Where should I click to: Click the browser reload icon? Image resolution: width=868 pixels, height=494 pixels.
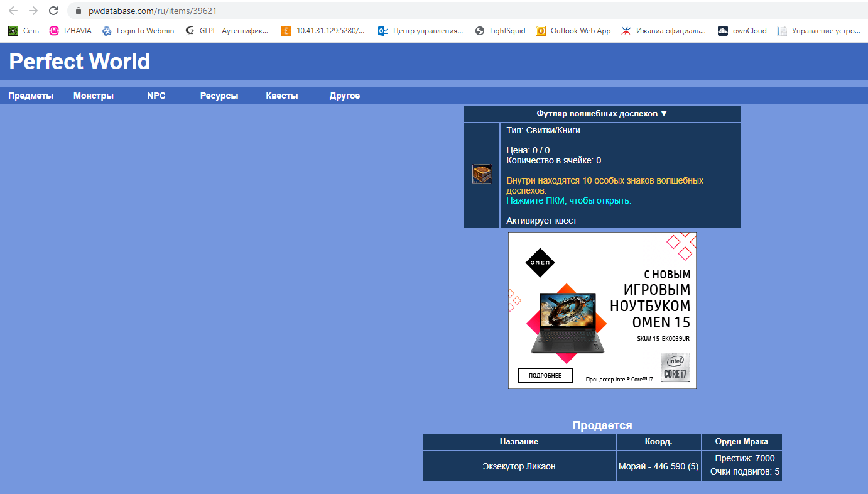click(53, 11)
